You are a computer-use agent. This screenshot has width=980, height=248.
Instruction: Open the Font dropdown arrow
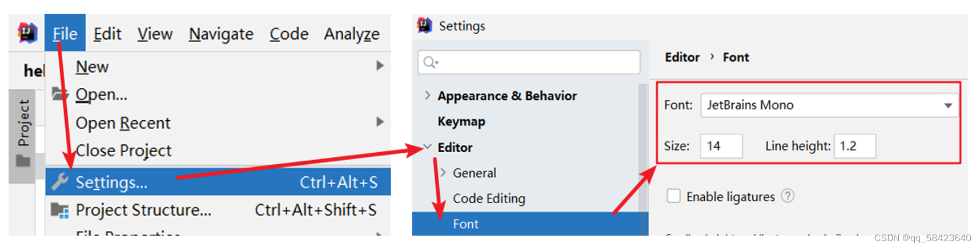tap(948, 105)
